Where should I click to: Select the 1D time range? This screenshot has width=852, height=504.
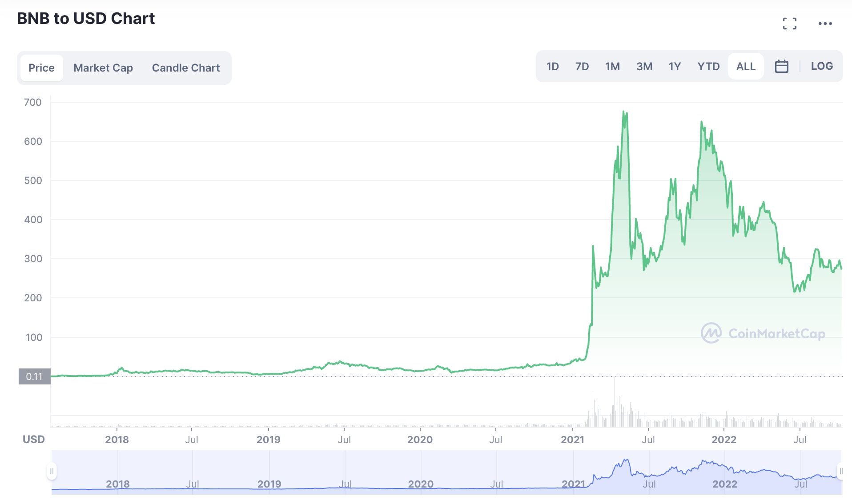pyautogui.click(x=553, y=66)
